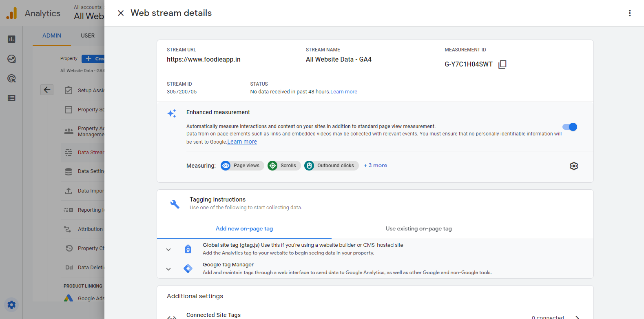Select the ADMIN tab
Image resolution: width=644 pixels, height=319 pixels.
click(52, 36)
